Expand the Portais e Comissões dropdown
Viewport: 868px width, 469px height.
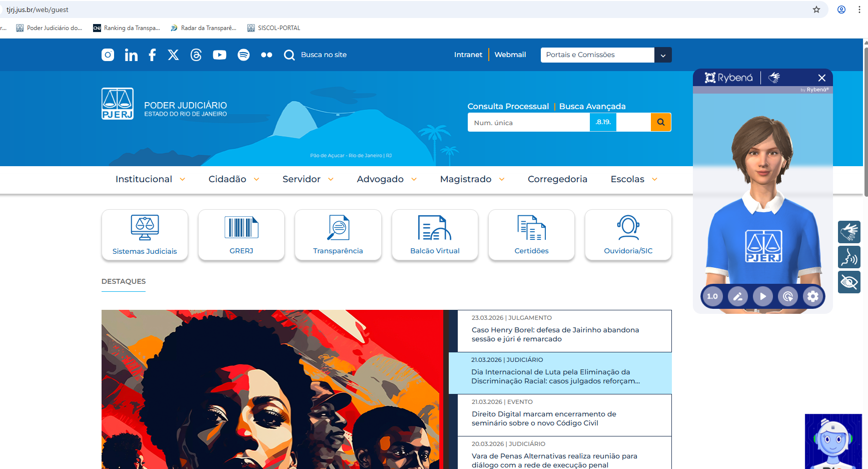tap(662, 55)
